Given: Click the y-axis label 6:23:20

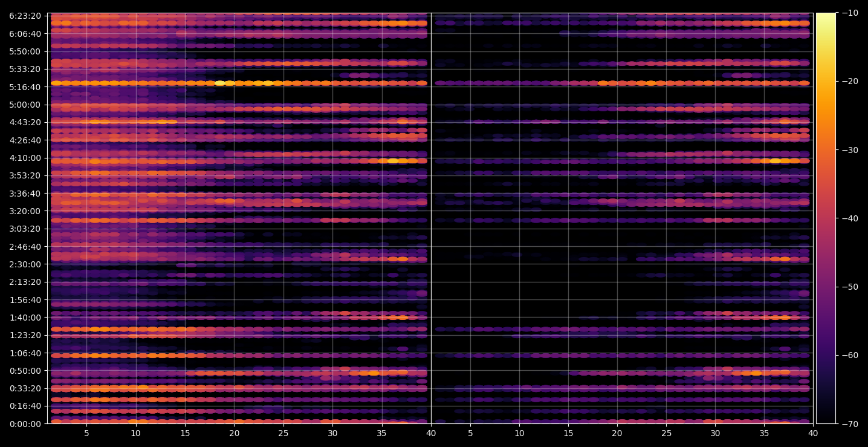Looking at the screenshot, I should (25, 16).
